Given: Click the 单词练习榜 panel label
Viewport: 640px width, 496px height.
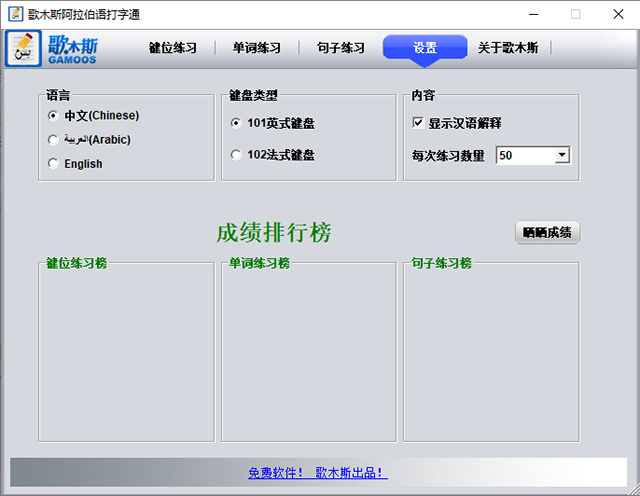Looking at the screenshot, I should tap(259, 263).
